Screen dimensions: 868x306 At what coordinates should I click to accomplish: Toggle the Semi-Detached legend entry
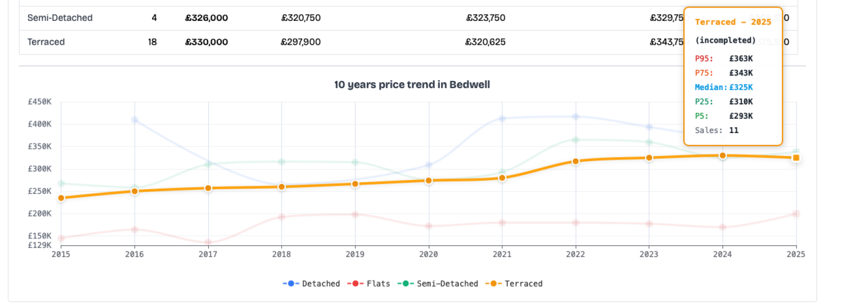click(438, 284)
